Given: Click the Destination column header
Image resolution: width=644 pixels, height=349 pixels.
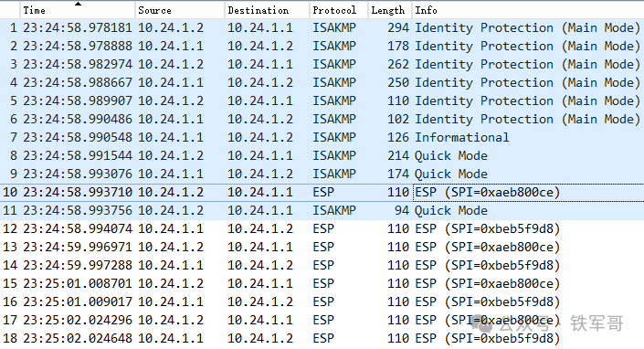Looking at the screenshot, I should click(267, 10).
